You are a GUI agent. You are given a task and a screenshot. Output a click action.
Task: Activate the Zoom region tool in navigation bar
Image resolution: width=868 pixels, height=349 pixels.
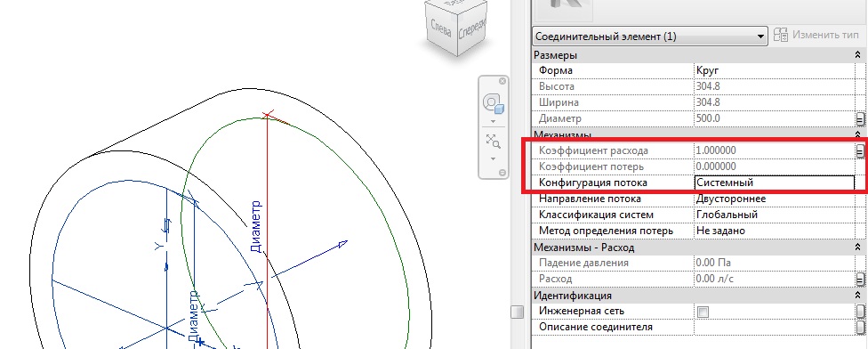493,141
